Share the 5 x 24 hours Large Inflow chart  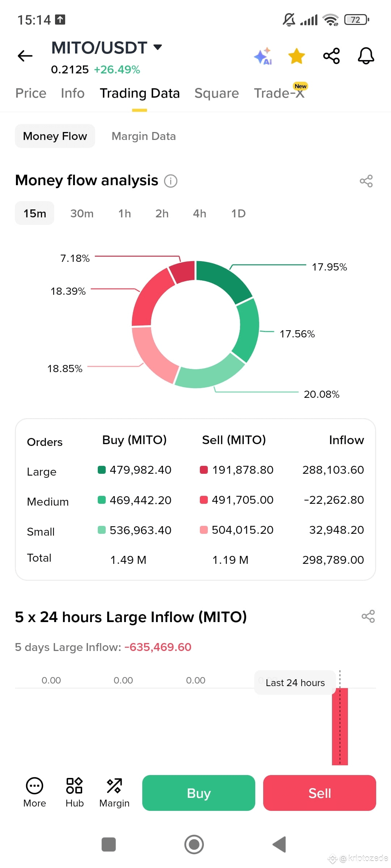(368, 616)
